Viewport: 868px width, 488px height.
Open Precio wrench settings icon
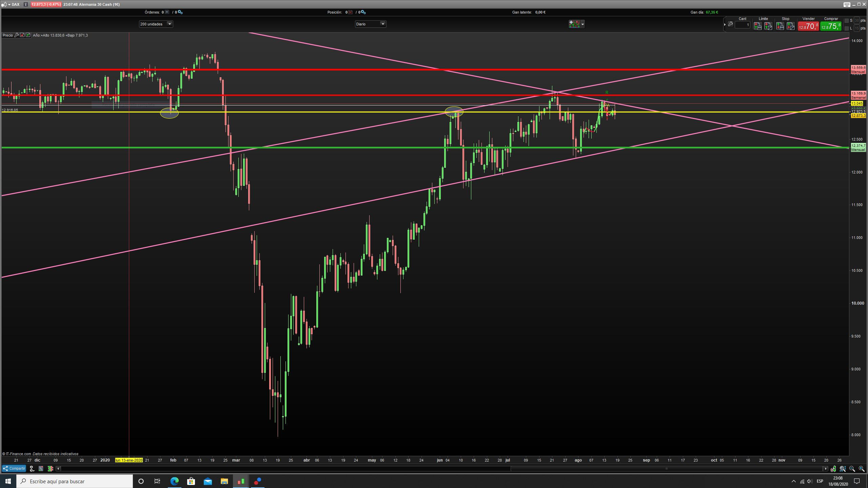[x=16, y=35]
